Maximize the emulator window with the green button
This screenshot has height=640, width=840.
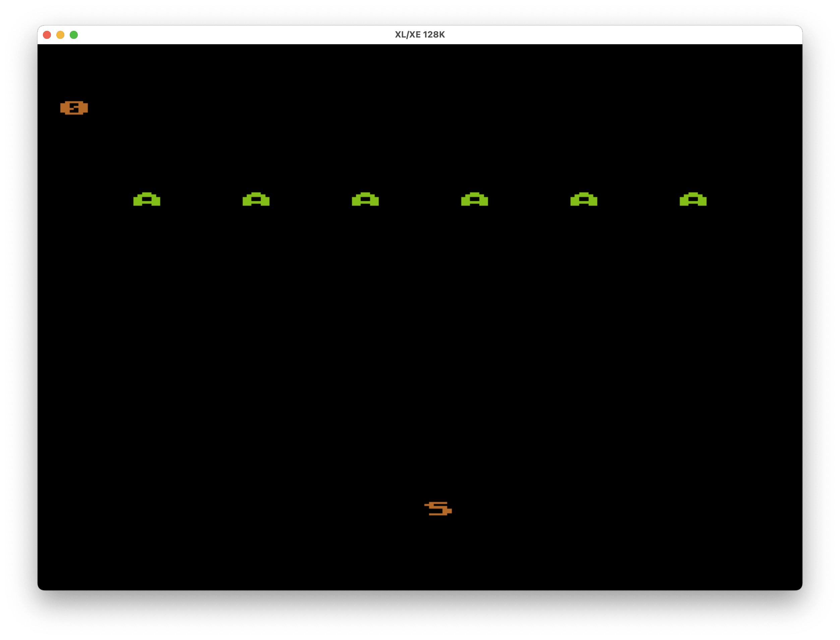74,35
